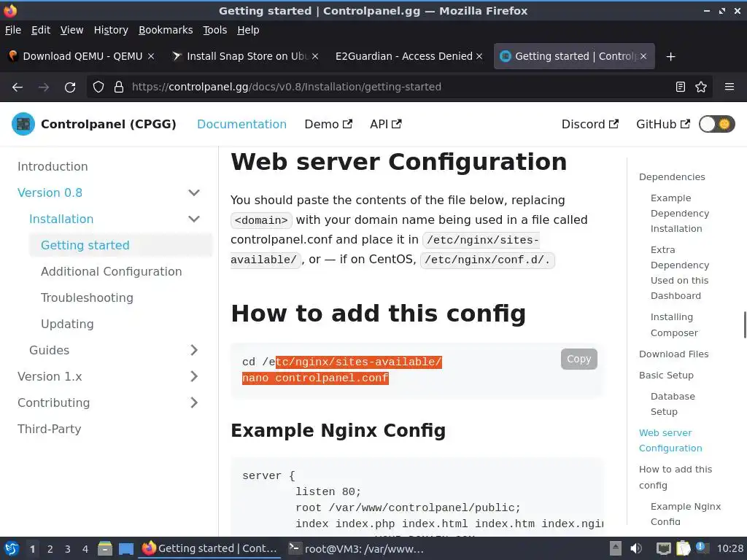Click the removable media eject tray icon

tap(616, 548)
